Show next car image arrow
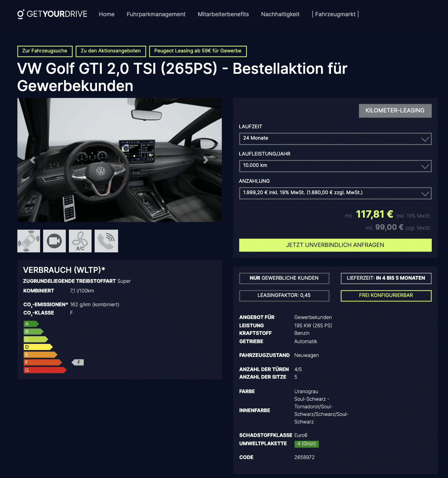Screen dimensions: 448x478 click(x=206, y=160)
